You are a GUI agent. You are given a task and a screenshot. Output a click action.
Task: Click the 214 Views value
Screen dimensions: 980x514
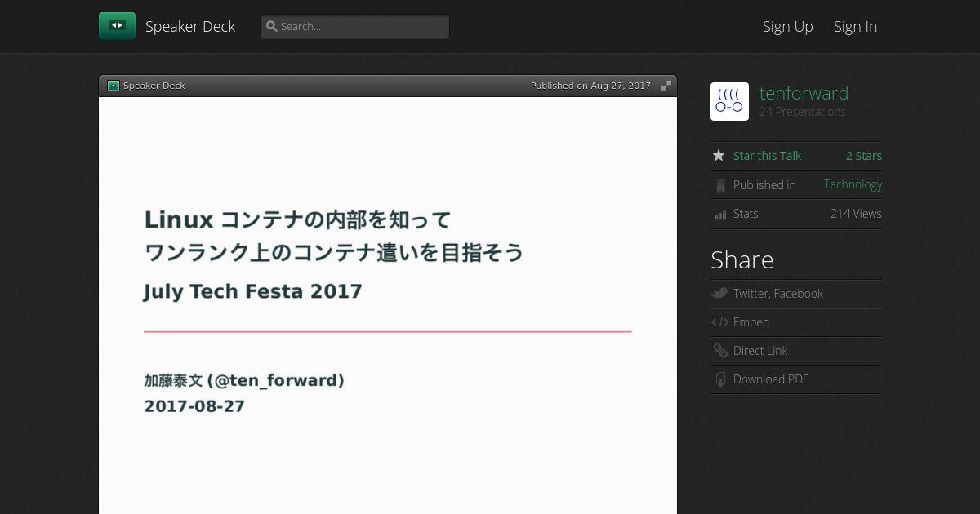pyautogui.click(x=856, y=214)
